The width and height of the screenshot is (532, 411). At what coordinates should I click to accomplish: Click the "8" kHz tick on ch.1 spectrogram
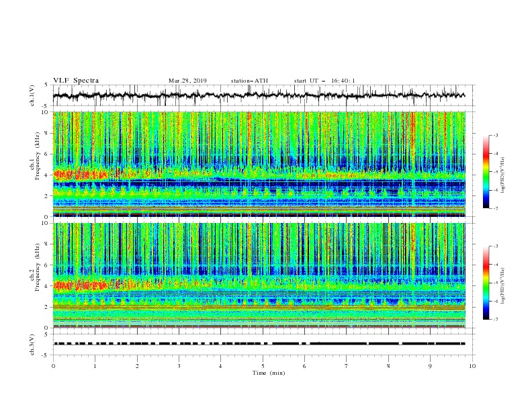(x=47, y=133)
